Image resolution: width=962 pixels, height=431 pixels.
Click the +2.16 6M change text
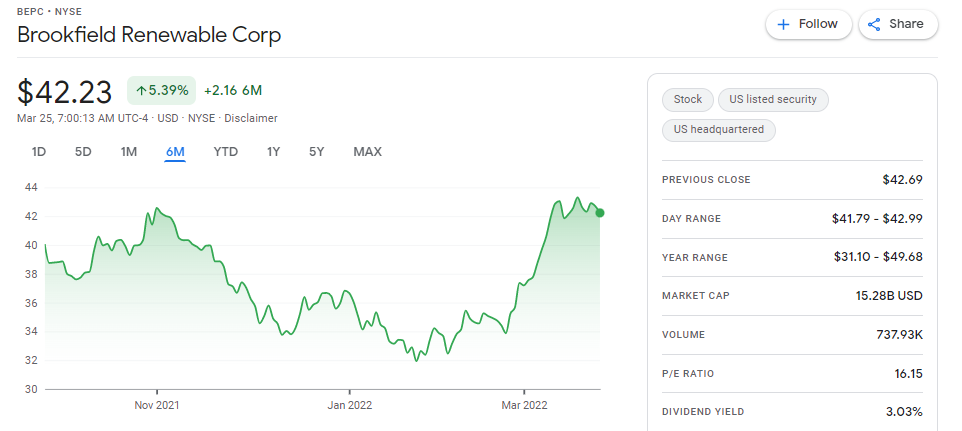233,91
